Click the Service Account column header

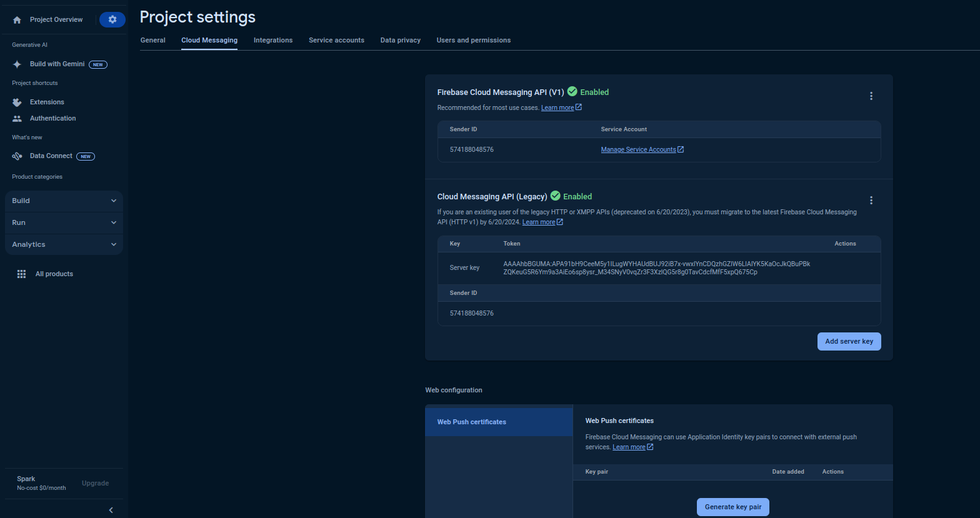coord(624,129)
